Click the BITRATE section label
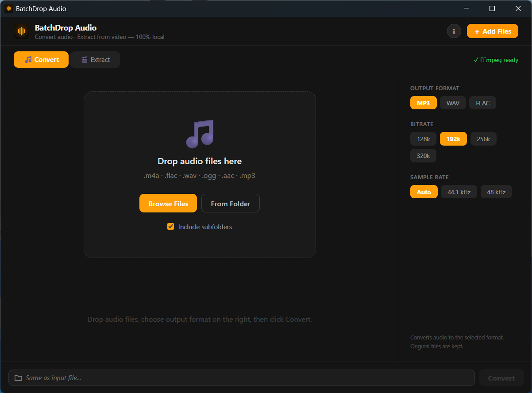Image resolution: width=532 pixels, height=393 pixels. [x=422, y=124]
